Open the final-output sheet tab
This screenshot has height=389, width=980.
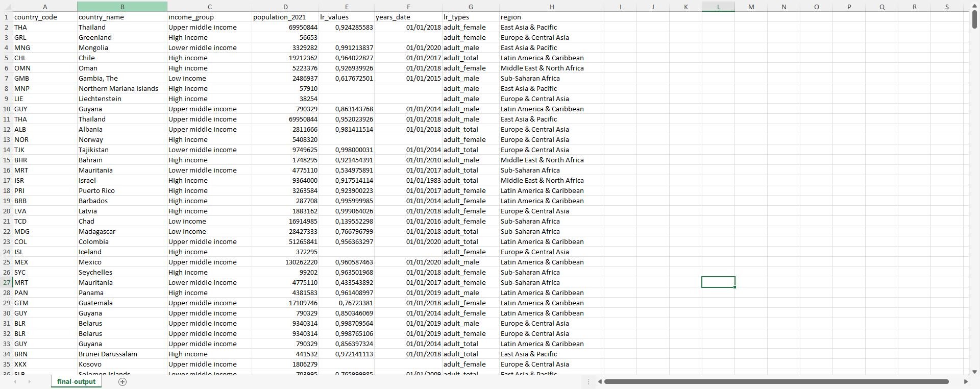coord(76,382)
